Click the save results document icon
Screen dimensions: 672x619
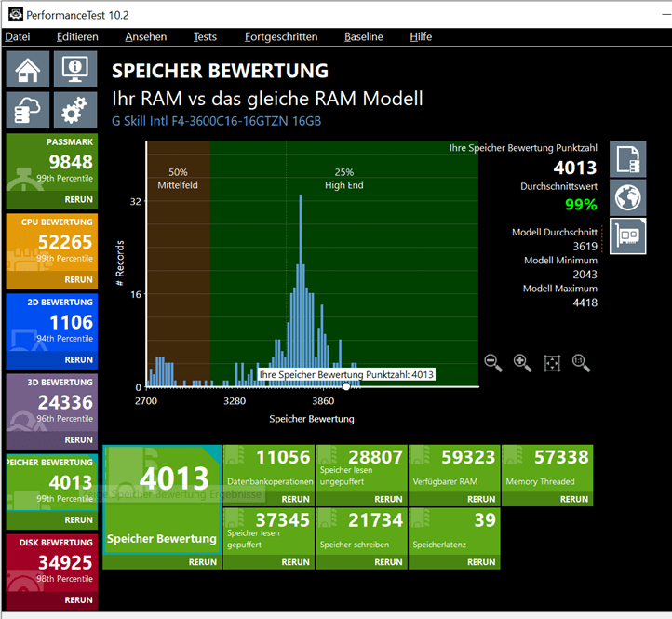628,159
